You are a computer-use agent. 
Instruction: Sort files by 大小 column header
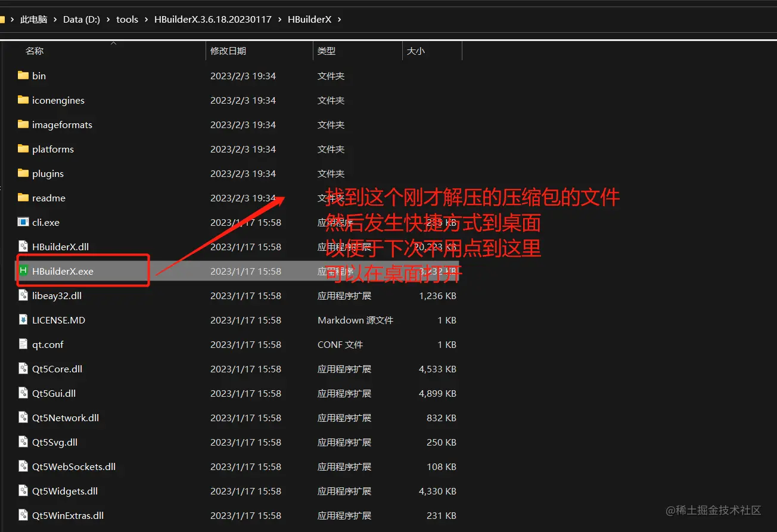tap(416, 51)
